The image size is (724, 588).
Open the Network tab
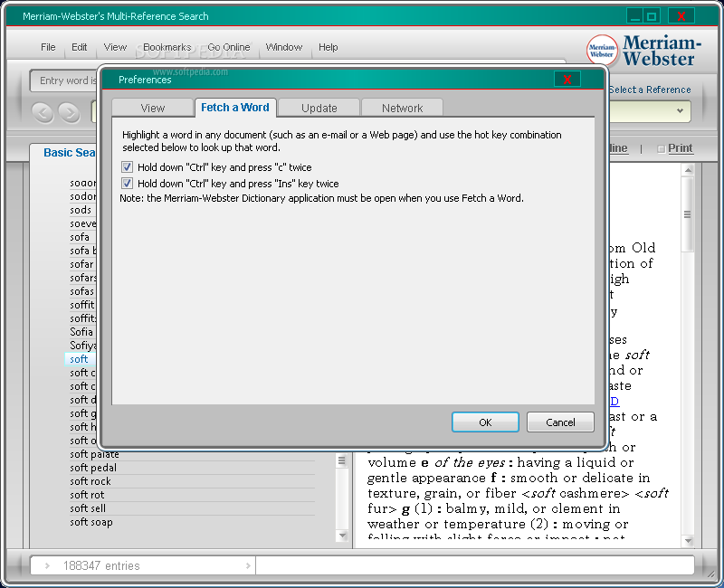[402, 108]
